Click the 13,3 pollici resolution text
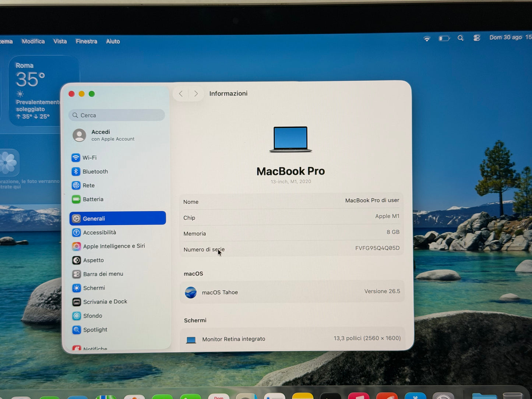 coord(367,338)
